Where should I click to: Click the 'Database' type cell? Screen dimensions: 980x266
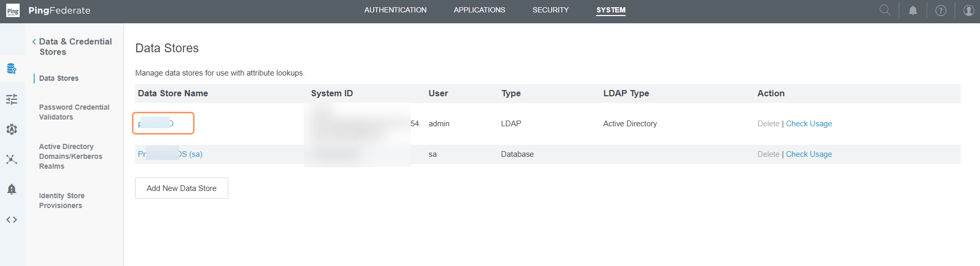tap(517, 154)
